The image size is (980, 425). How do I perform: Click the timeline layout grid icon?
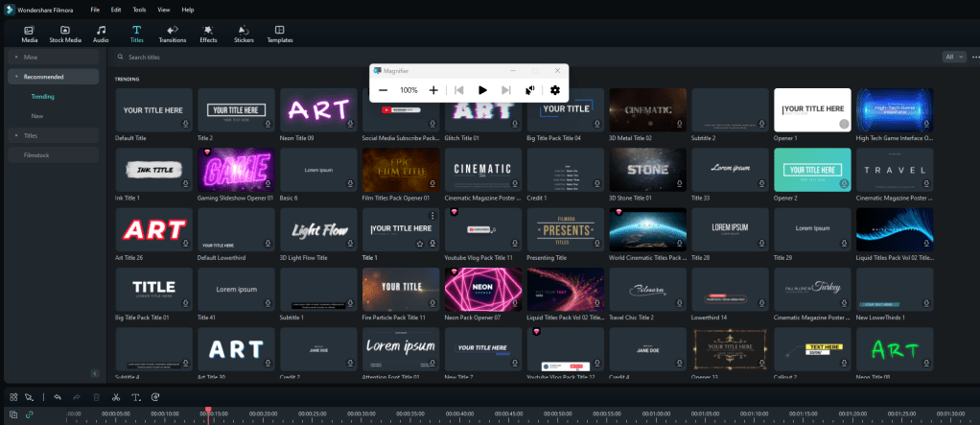click(13, 397)
